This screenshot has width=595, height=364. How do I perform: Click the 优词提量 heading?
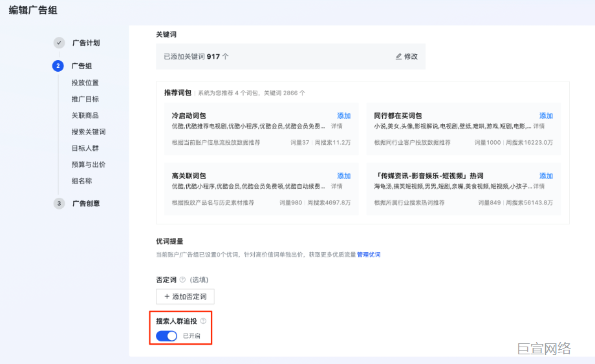click(169, 241)
